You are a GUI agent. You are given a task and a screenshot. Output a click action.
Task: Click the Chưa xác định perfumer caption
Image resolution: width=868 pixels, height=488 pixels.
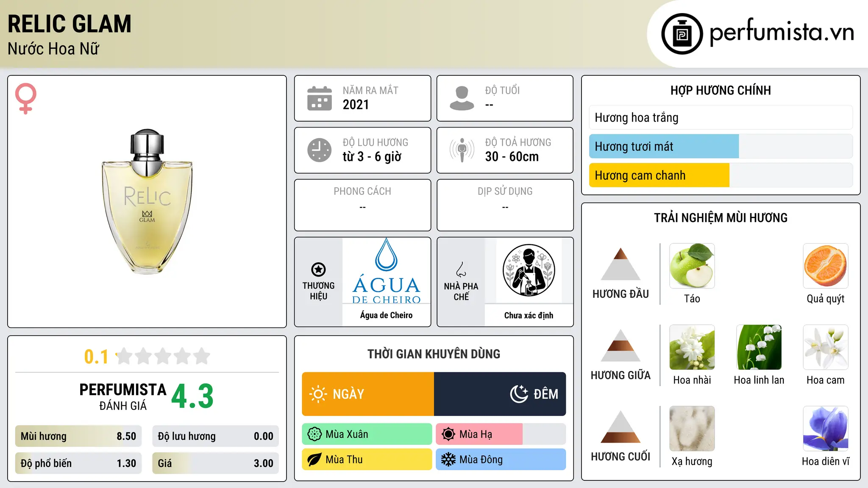point(529,315)
